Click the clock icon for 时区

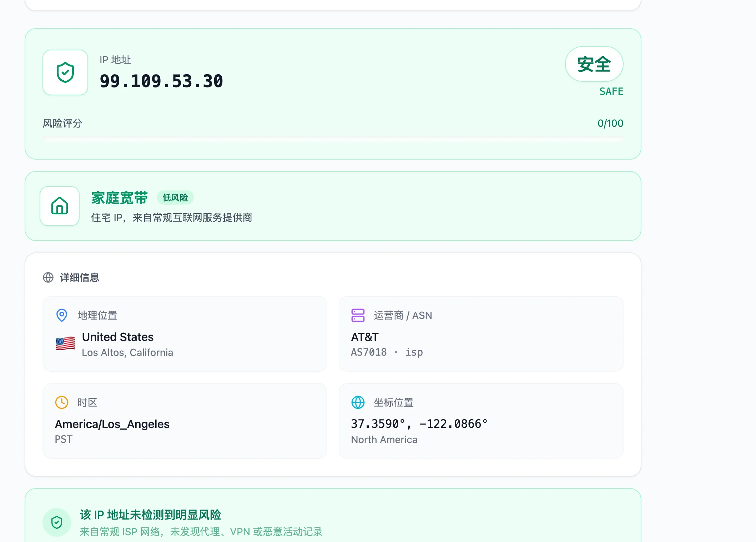[x=62, y=402]
